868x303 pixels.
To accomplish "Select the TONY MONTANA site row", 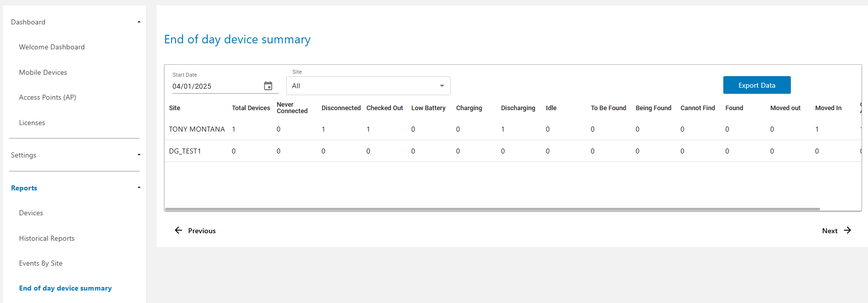I will [197, 129].
